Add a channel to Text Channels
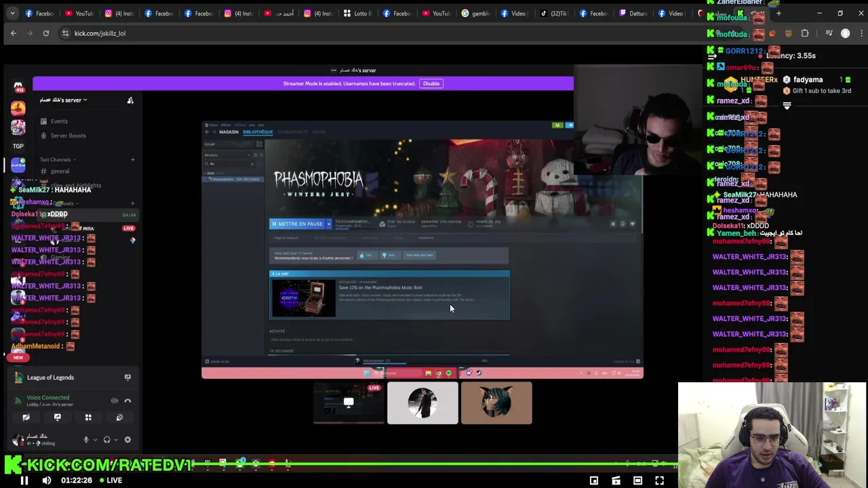Image resolution: width=868 pixels, height=488 pixels. (132, 160)
